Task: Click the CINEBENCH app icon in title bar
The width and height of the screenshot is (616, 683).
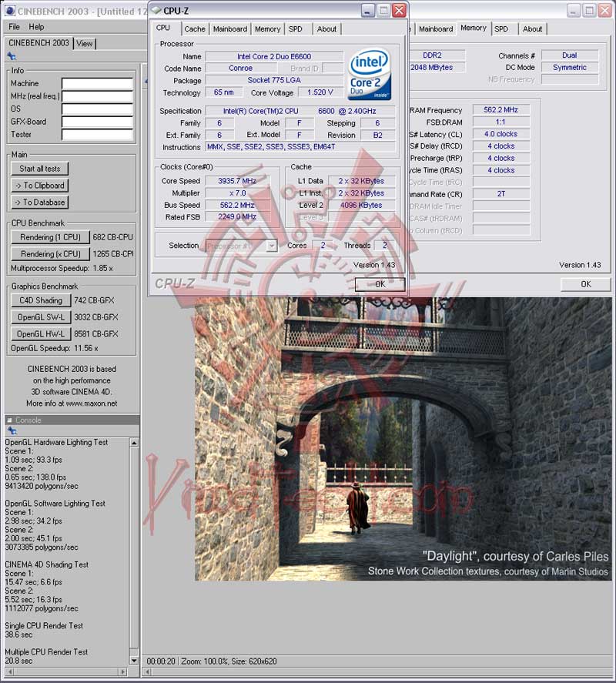Action: [9, 11]
